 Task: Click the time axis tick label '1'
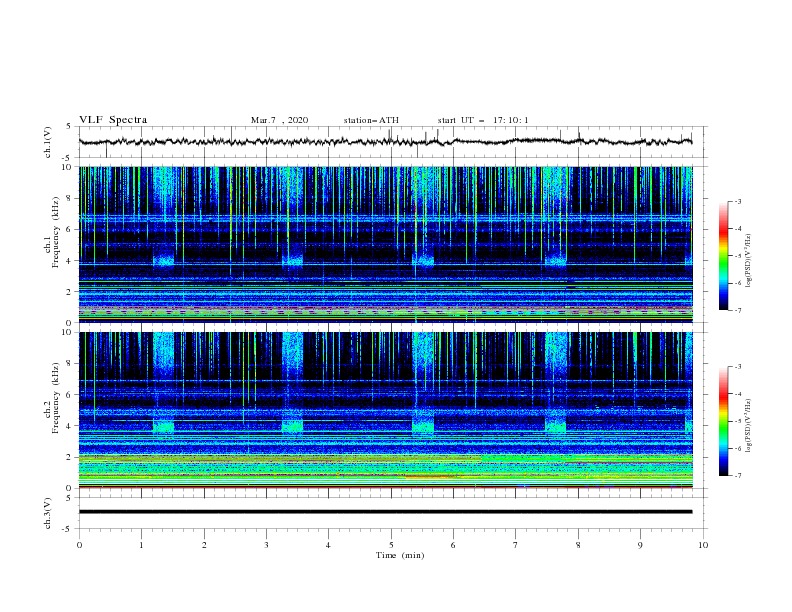(x=141, y=545)
